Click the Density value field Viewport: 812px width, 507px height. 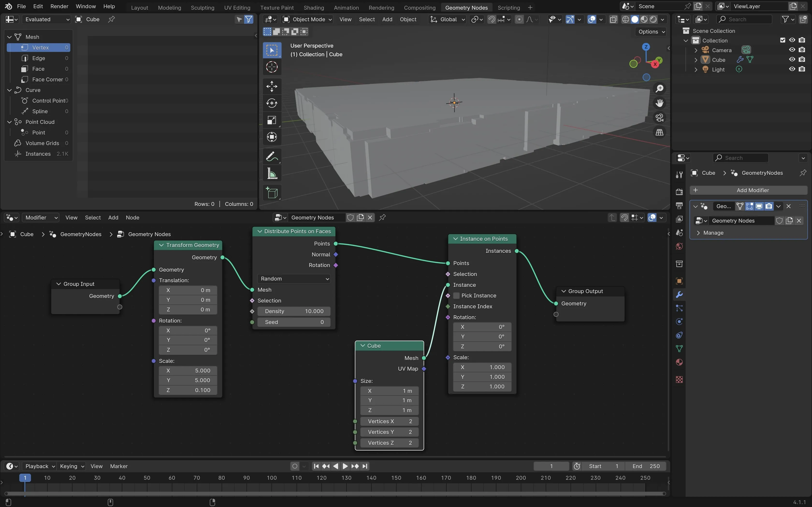pyautogui.click(x=294, y=311)
